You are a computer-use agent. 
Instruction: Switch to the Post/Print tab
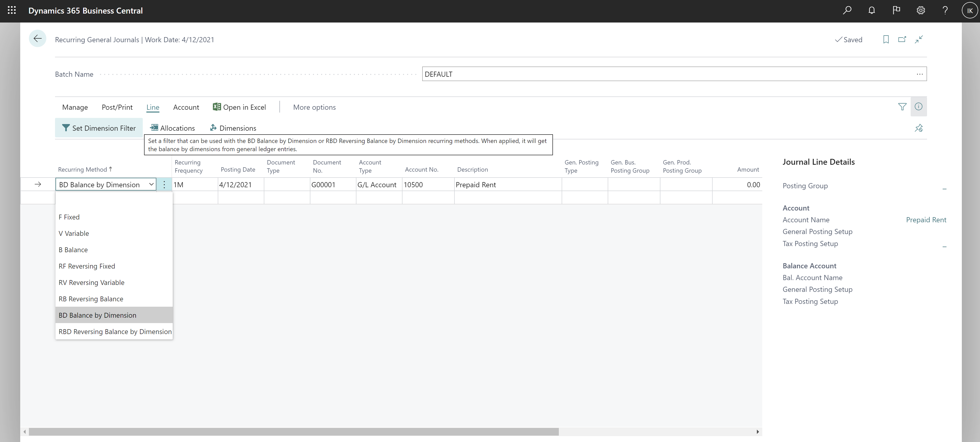[x=117, y=107]
